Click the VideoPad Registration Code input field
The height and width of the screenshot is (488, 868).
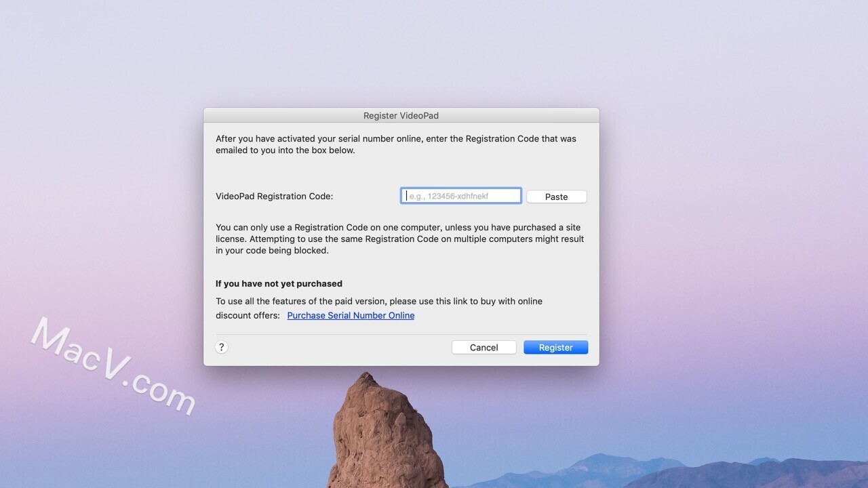pos(461,196)
